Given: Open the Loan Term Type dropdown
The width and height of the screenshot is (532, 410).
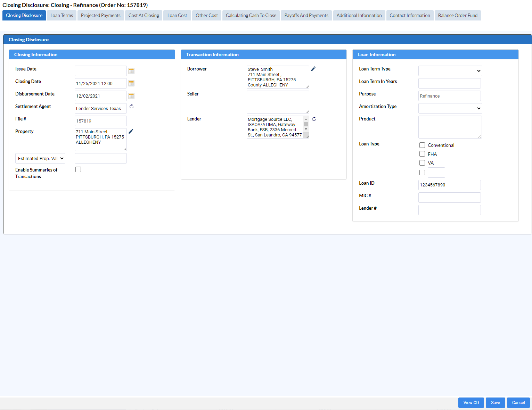Looking at the screenshot, I should [450, 71].
